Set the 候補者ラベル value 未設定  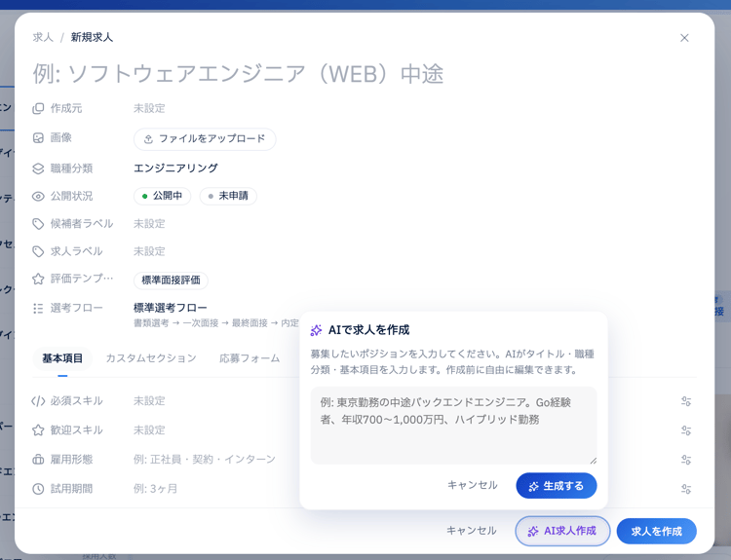tap(149, 224)
